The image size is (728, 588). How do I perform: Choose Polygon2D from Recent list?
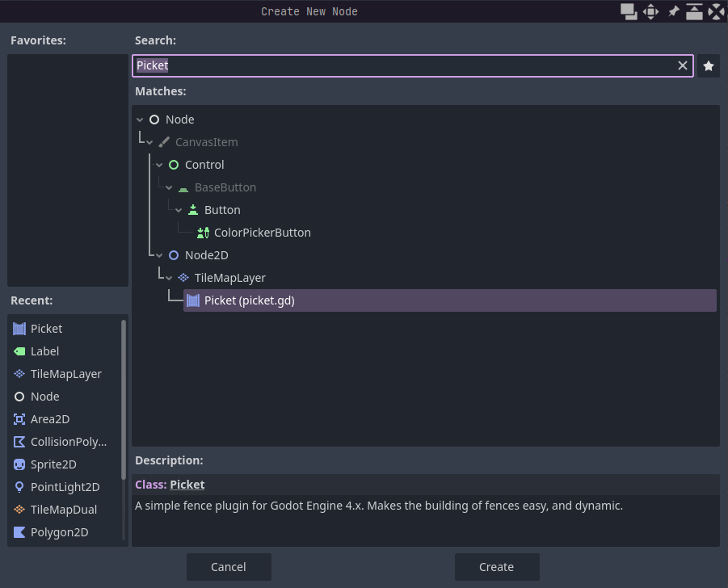60,532
